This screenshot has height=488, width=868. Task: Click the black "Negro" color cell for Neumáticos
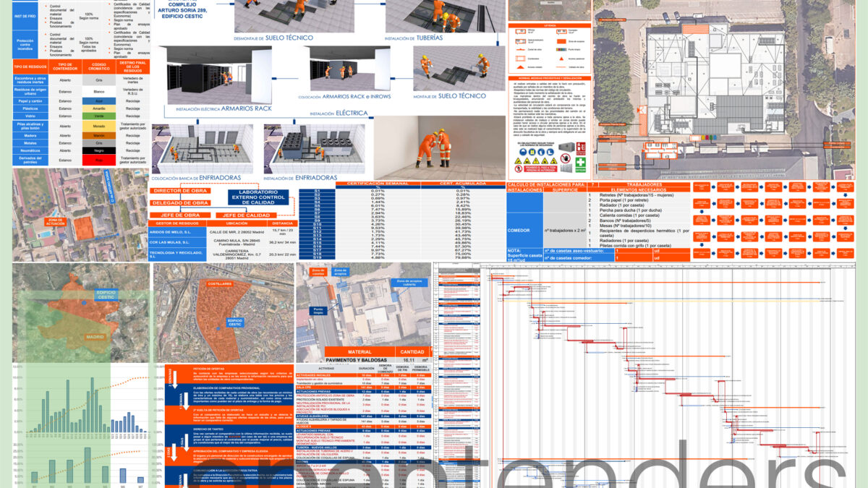(x=99, y=150)
